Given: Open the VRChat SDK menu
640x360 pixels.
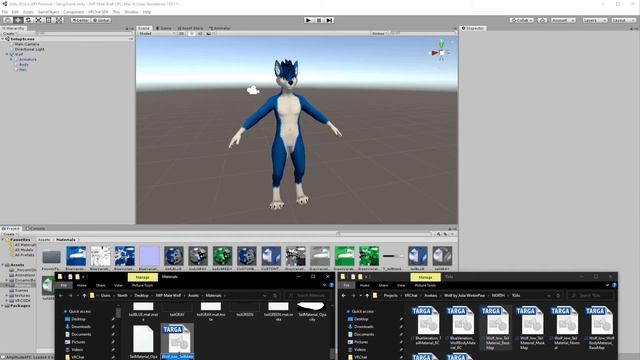Looking at the screenshot, I should coord(98,12).
